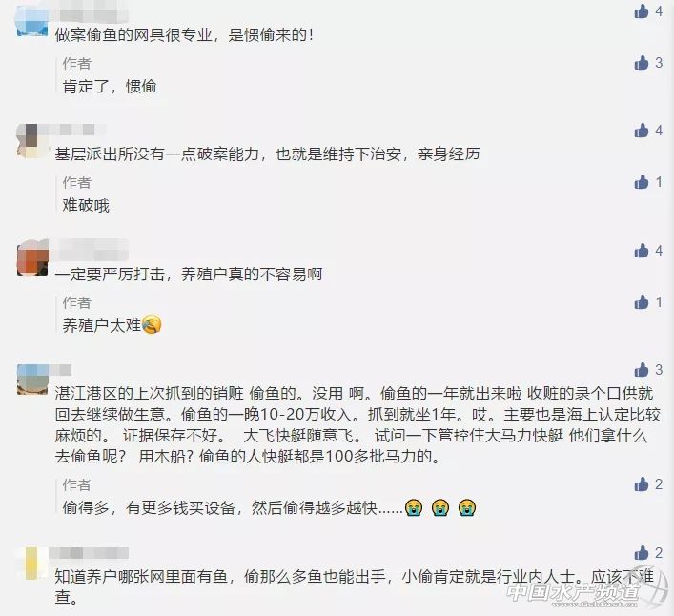Like the author's reply '偷得多，有更多钱买设备'
674x616 pixels.
tap(641, 484)
